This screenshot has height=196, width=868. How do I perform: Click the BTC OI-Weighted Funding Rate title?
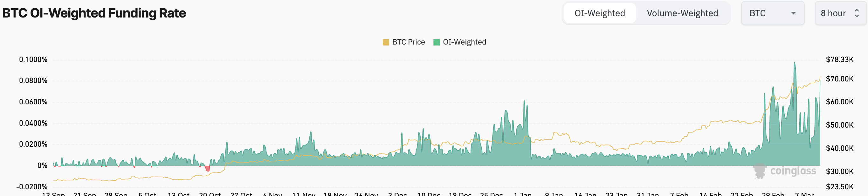click(94, 13)
